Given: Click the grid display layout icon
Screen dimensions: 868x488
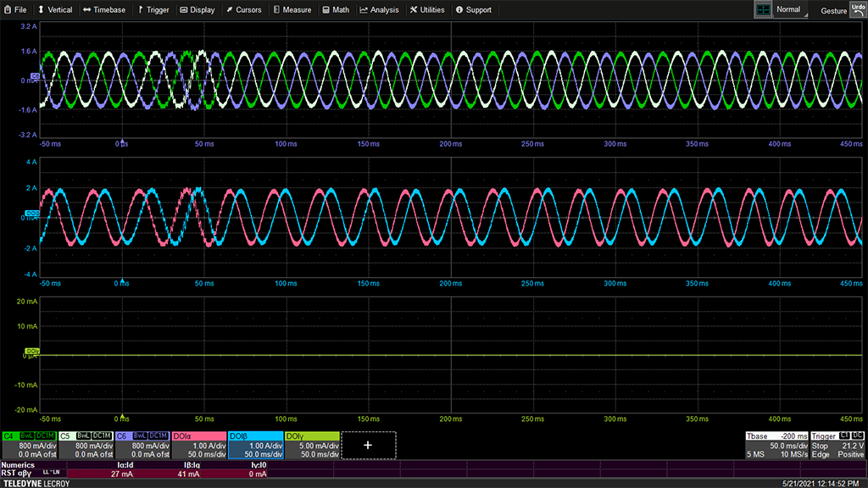Looking at the screenshot, I should pyautogui.click(x=764, y=9).
